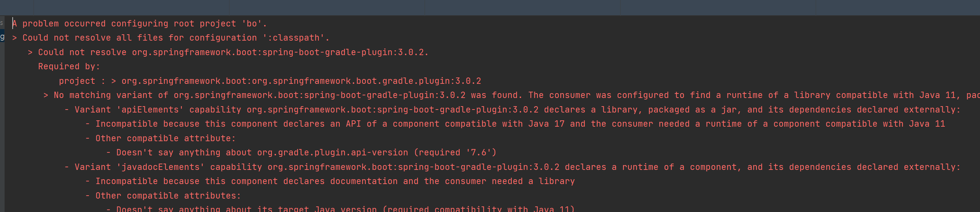
Task: Click the line "Could not resolve org.springframework.boot:spring-boot-gradle-plugin:3.0.2."
Action: [x=233, y=53]
